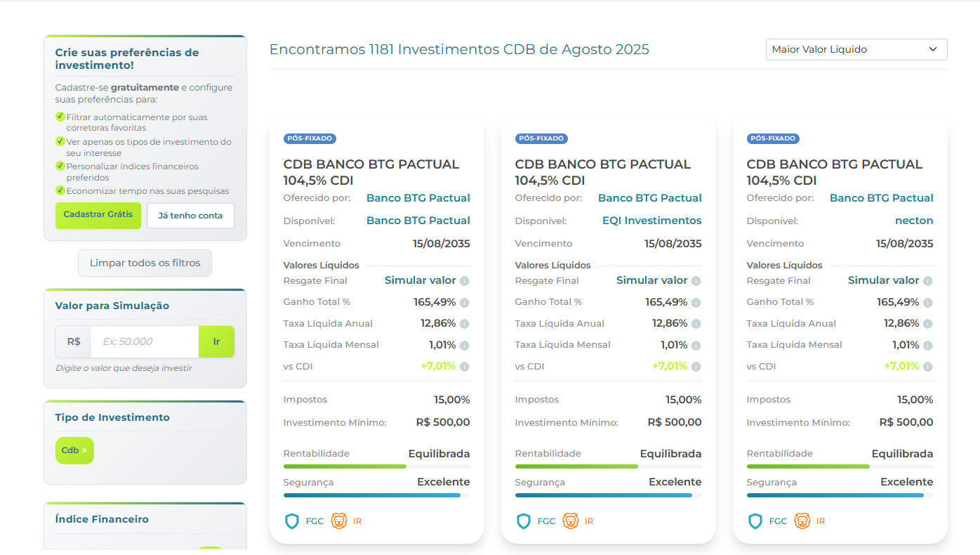Click FGC shield icon in Banco BTG Pactual-available card
Image resolution: width=980 pixels, height=555 pixels.
coord(291,521)
